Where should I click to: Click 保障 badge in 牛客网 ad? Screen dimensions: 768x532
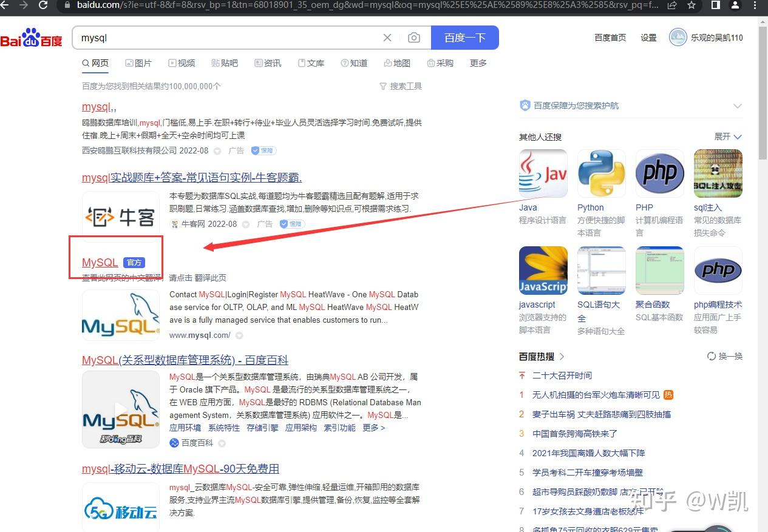(292, 224)
